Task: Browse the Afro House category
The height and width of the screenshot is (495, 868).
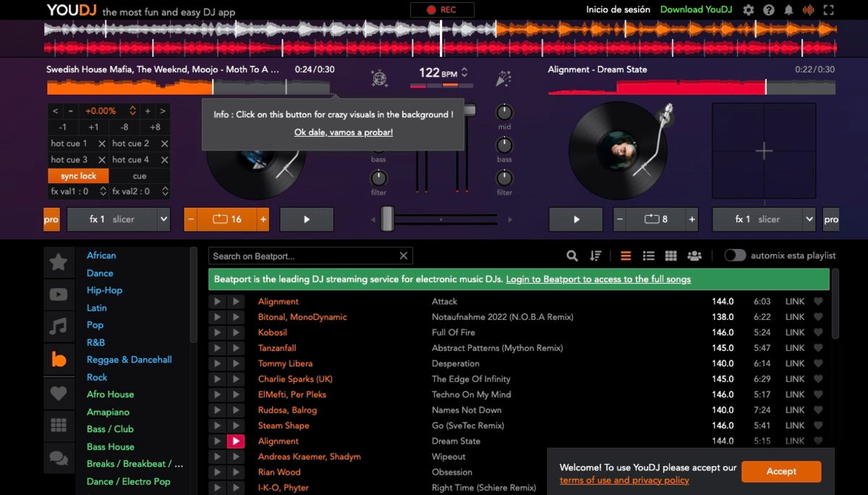Action: click(110, 394)
